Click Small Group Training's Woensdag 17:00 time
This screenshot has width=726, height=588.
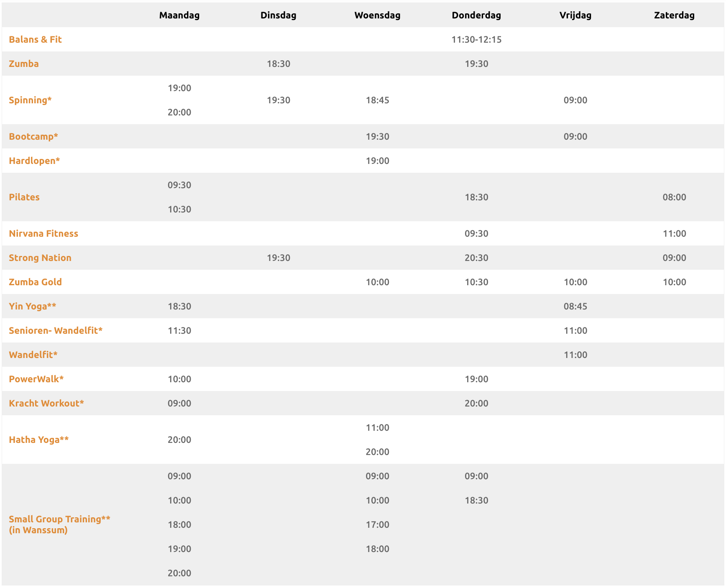[378, 525]
